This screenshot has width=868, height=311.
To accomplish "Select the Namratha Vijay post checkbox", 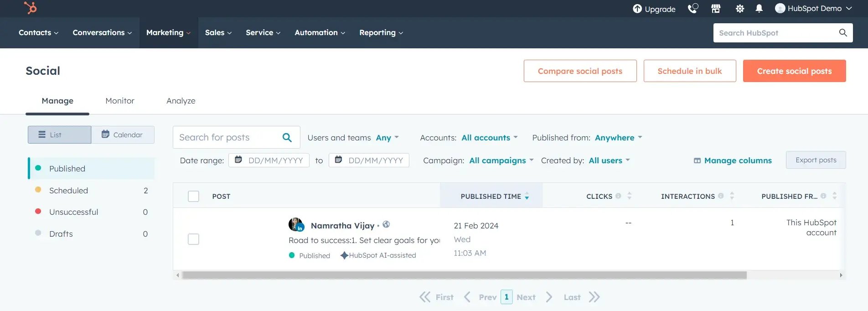I will (194, 239).
